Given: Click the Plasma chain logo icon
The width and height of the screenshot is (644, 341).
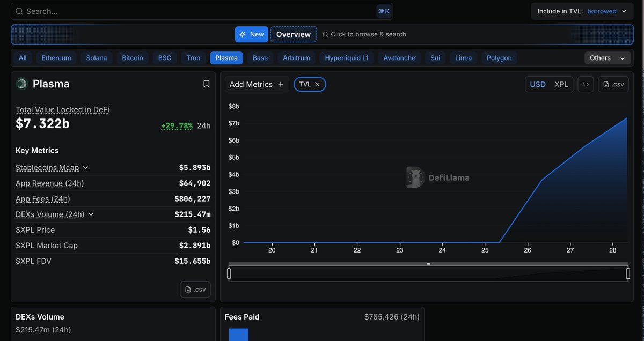Looking at the screenshot, I should pyautogui.click(x=22, y=84).
